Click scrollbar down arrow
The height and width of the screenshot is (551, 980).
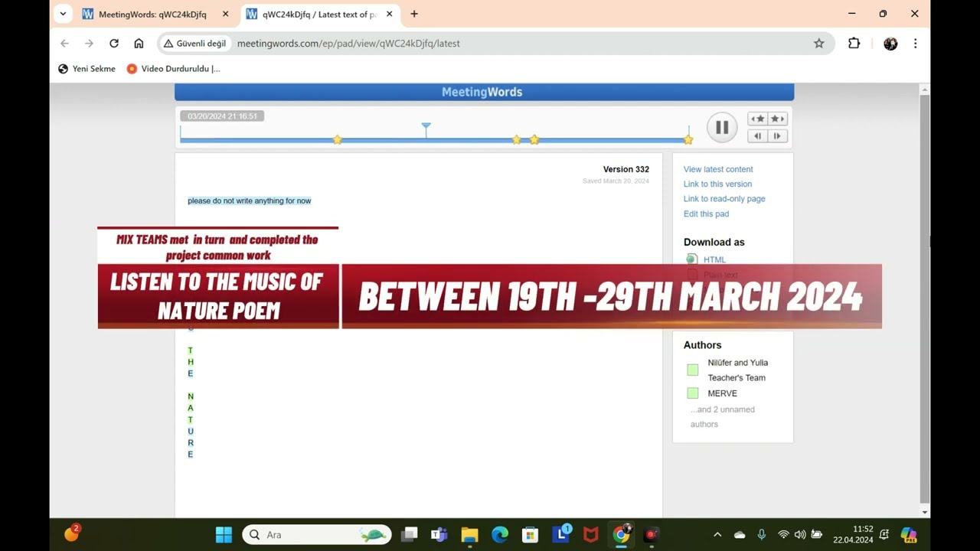point(925,512)
